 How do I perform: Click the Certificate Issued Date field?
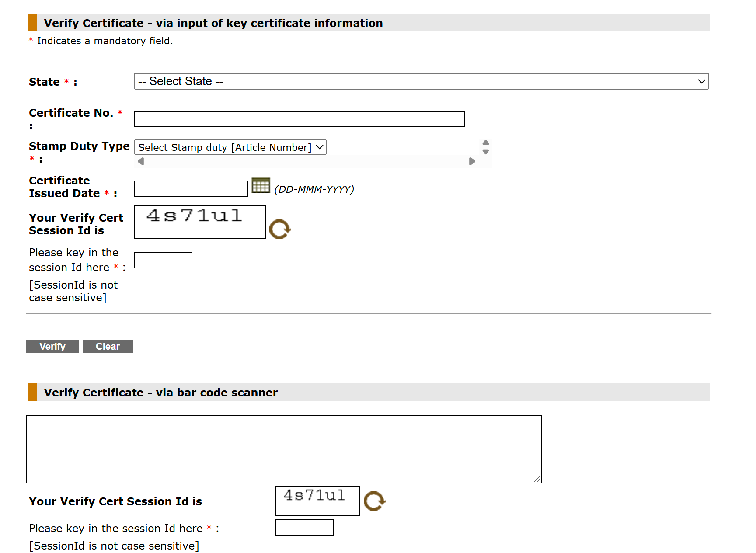pos(190,188)
